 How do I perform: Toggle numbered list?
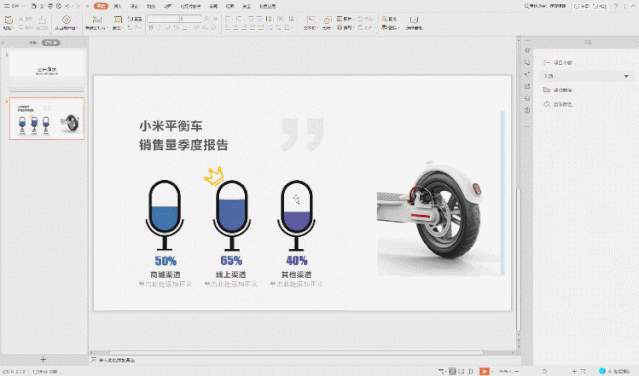[x=239, y=19]
